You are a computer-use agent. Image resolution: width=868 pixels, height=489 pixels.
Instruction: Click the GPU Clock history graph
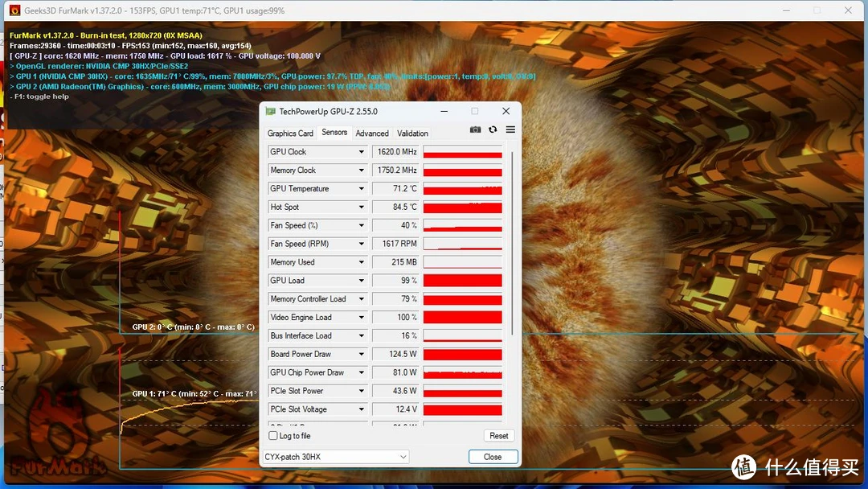(463, 152)
